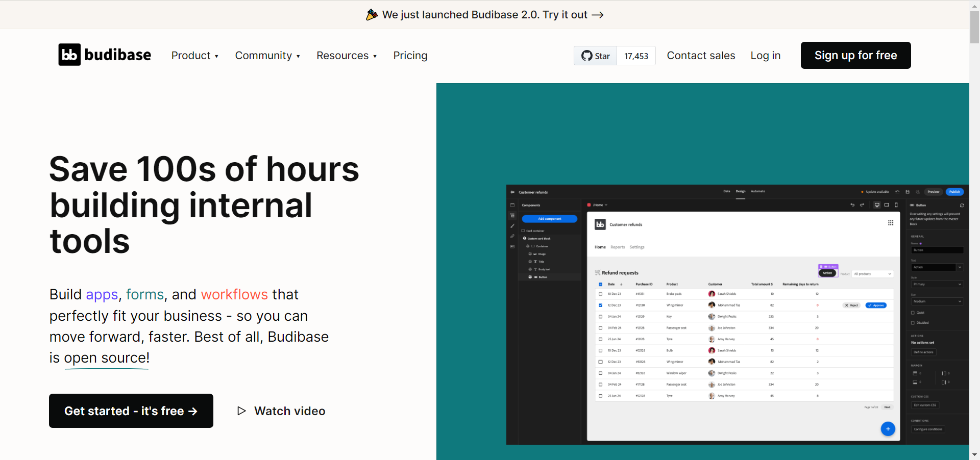Open the Pricing page
Image resolution: width=980 pixels, height=460 pixels.
[x=410, y=56]
